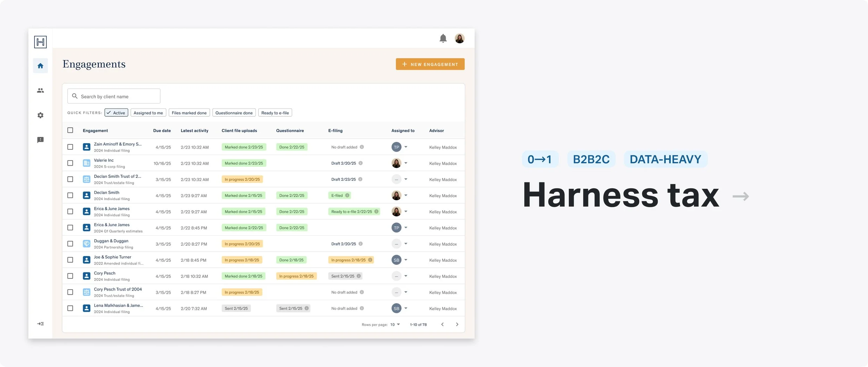Click the DATA-HEAVY tag
The width and height of the screenshot is (868, 367).
pos(665,159)
